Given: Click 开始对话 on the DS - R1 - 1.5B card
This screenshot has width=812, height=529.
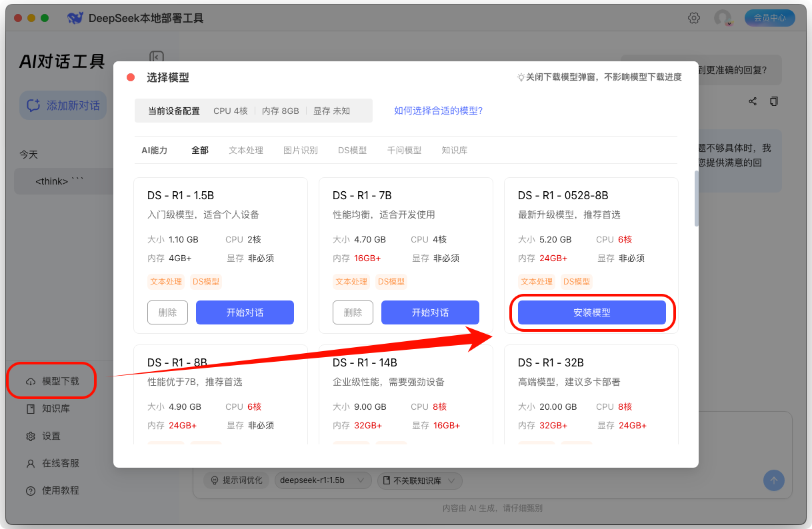Looking at the screenshot, I should pyautogui.click(x=245, y=312).
